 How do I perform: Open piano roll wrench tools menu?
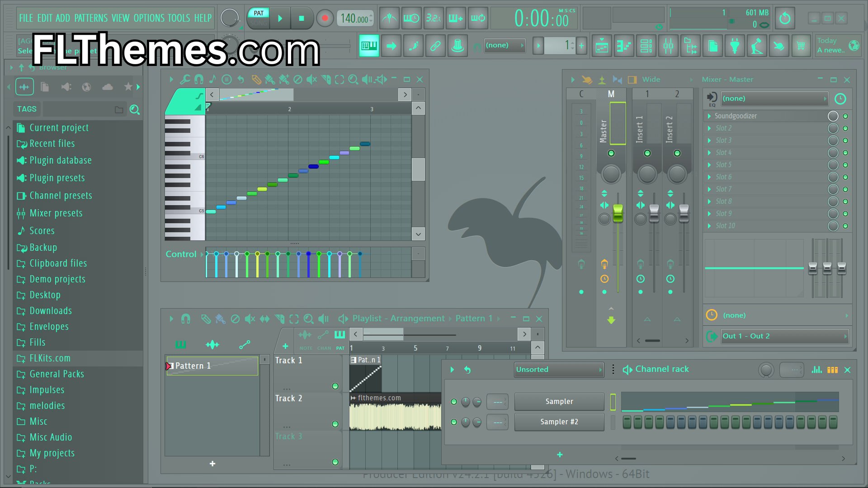click(184, 80)
